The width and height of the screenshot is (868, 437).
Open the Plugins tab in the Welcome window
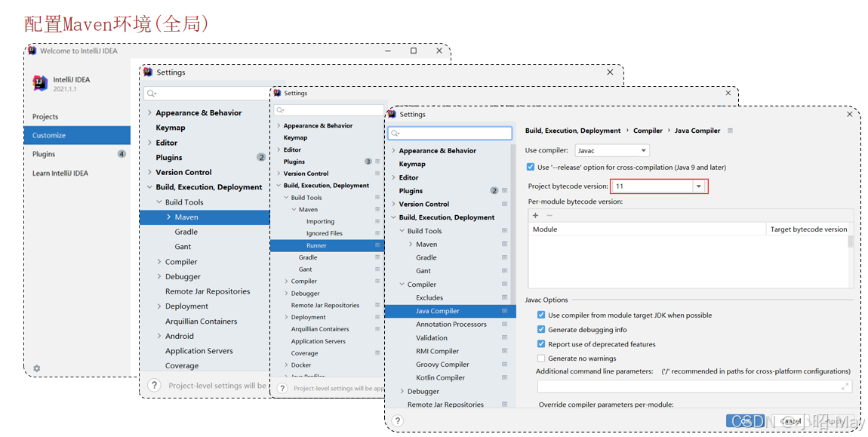[x=44, y=154]
